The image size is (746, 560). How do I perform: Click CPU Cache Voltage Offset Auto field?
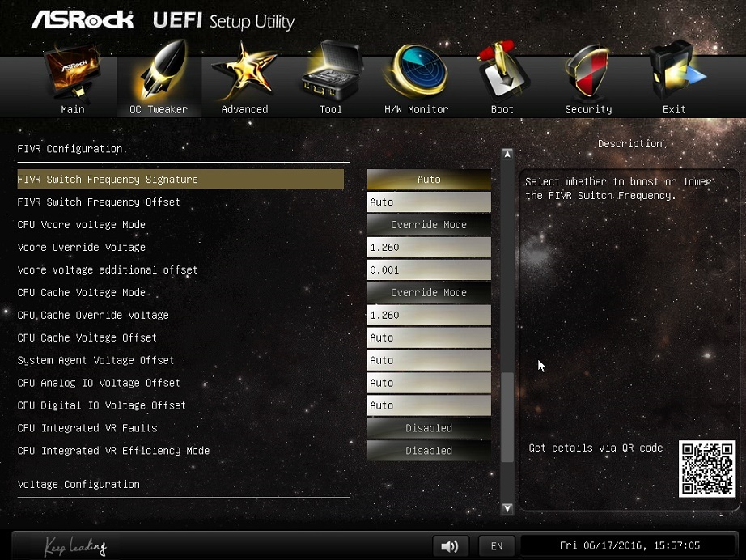(429, 337)
